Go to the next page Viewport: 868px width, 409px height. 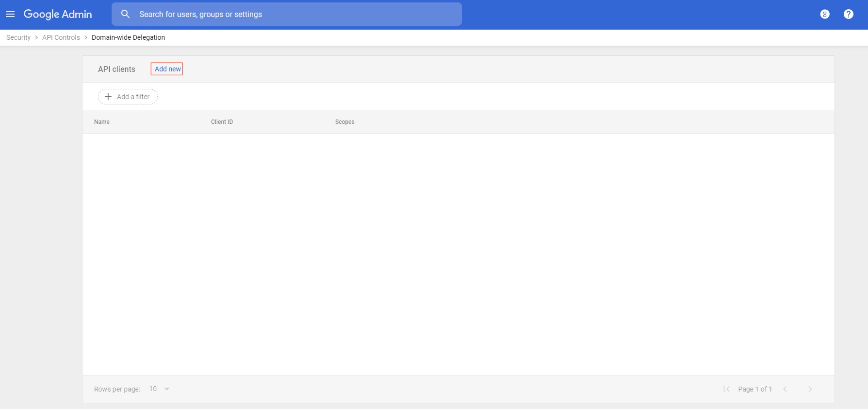[810, 389]
